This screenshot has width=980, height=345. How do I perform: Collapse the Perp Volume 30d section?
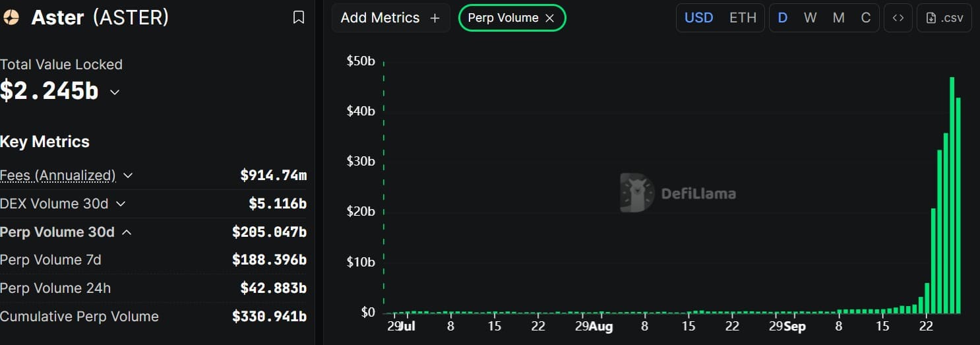tap(127, 232)
